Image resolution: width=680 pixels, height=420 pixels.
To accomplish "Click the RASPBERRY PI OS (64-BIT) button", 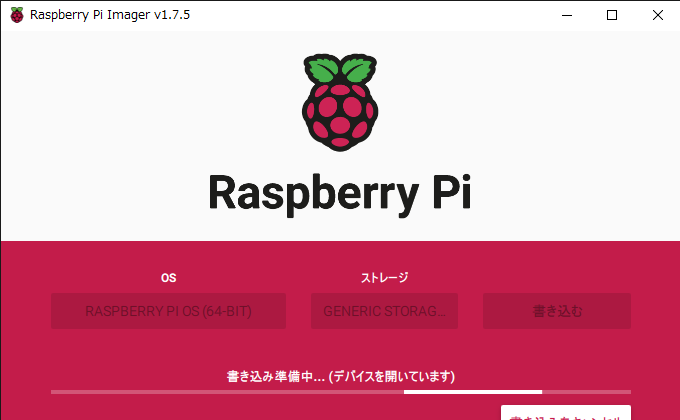I will pyautogui.click(x=168, y=311).
